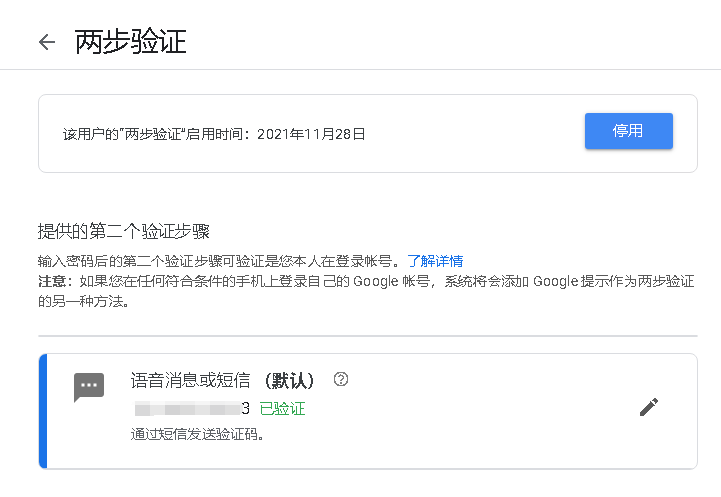Click the blurred phone number ending in 3
This screenshot has height=497, width=721.
[192, 408]
